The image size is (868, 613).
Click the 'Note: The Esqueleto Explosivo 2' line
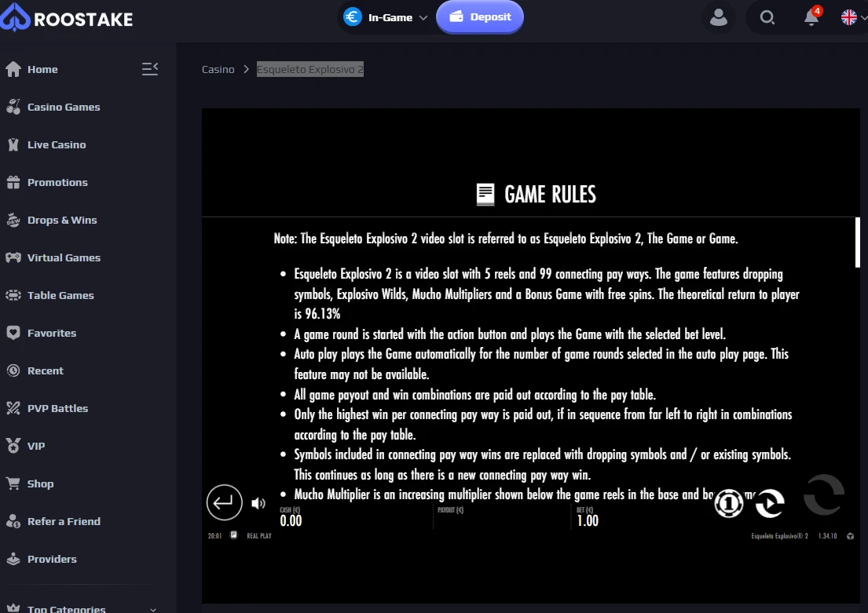pos(506,239)
